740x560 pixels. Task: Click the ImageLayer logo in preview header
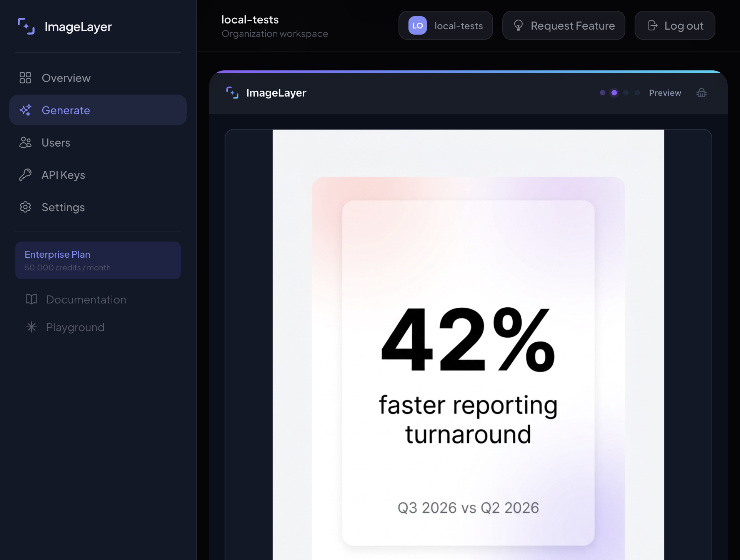click(x=232, y=93)
